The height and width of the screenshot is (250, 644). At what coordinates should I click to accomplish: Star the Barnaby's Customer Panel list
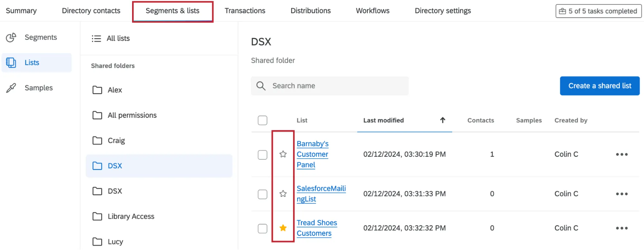(x=283, y=154)
